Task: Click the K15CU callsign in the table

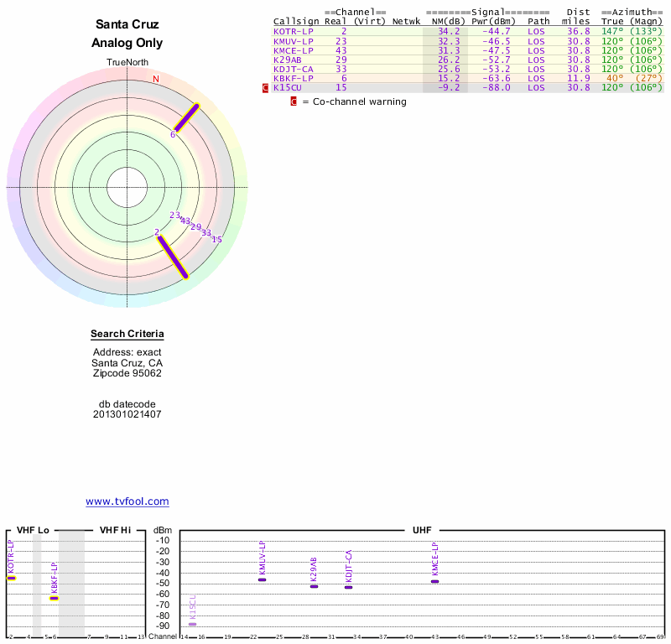Action: coord(288,87)
